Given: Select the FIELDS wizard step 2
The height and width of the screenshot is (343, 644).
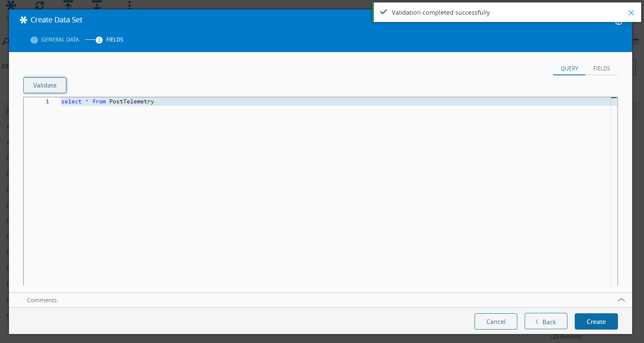Looking at the screenshot, I should tap(110, 39).
